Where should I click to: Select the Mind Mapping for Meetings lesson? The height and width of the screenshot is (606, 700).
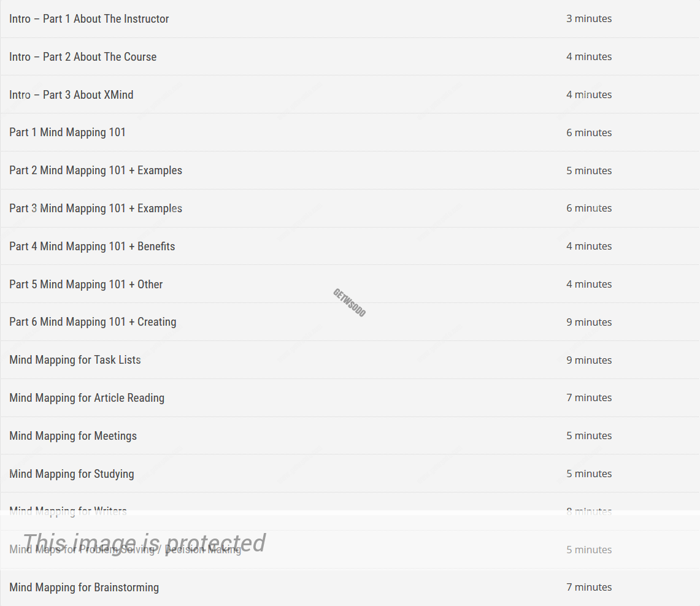[73, 436]
